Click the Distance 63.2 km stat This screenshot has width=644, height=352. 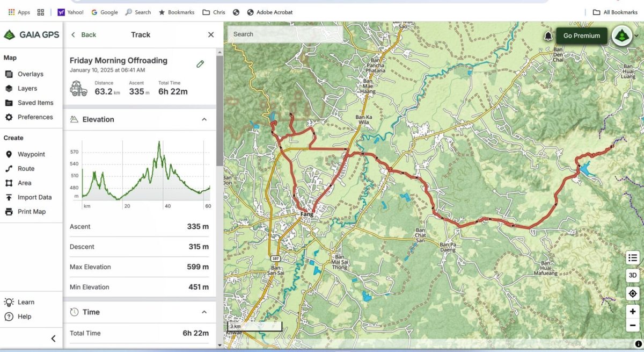[107, 89]
